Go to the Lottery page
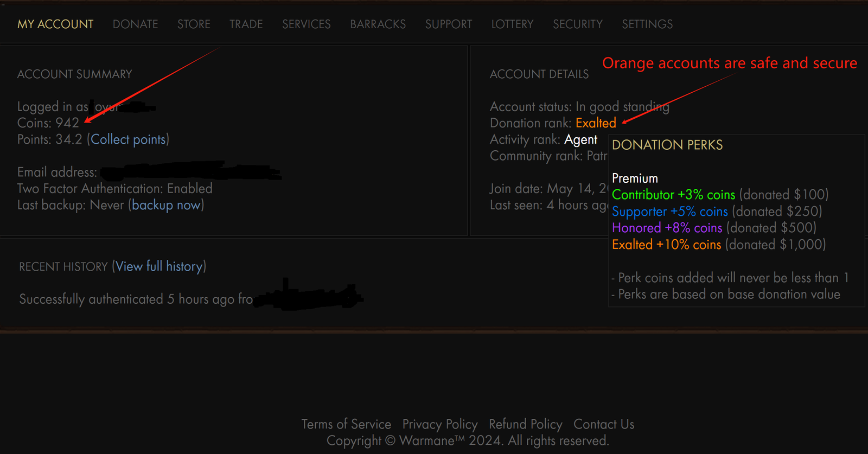Viewport: 868px width, 454px height. (513, 24)
